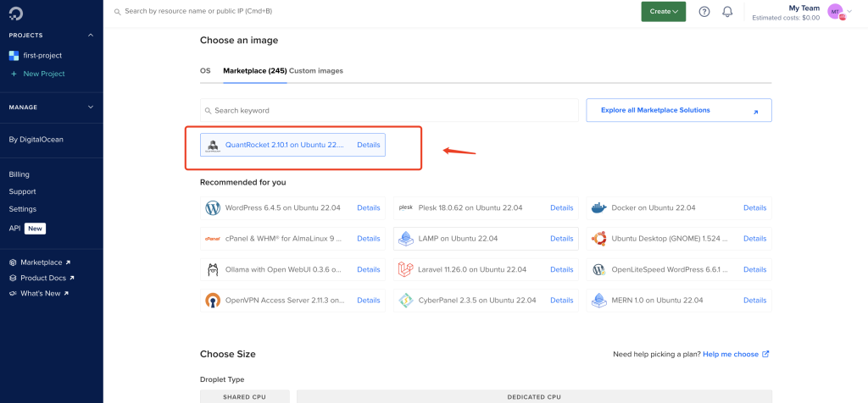Screen dimensions: 868x403
Task: Select the Docker whale image tile
Action: (x=599, y=208)
